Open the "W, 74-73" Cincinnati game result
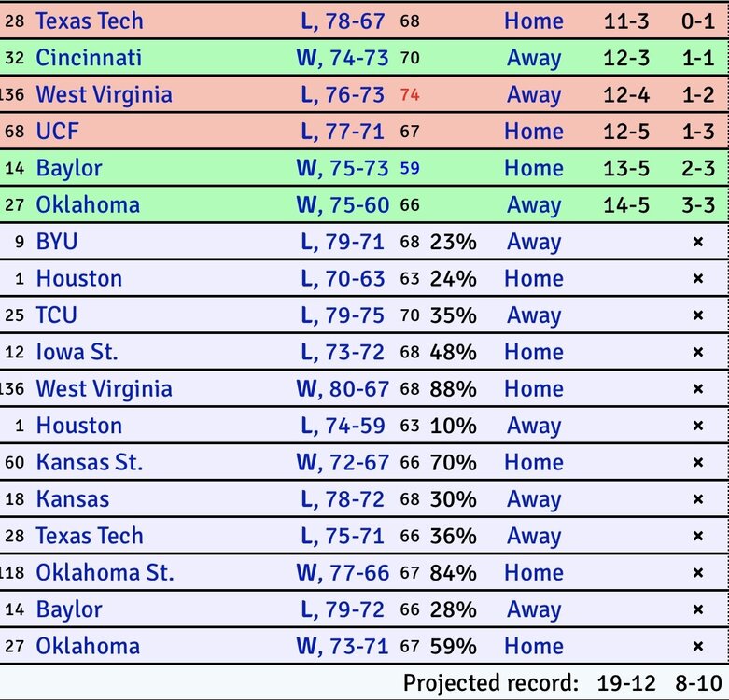This screenshot has width=729, height=700. 342,58
